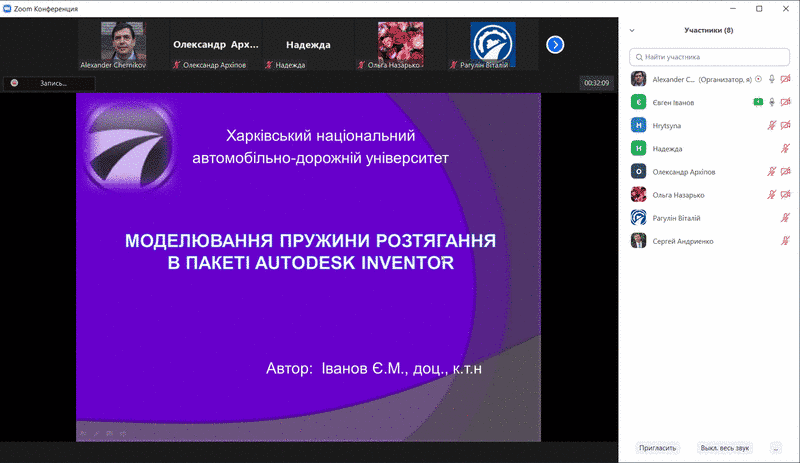The image size is (800, 463).
Task: Click the name Сергей Андриенко in list
Action: (683, 241)
